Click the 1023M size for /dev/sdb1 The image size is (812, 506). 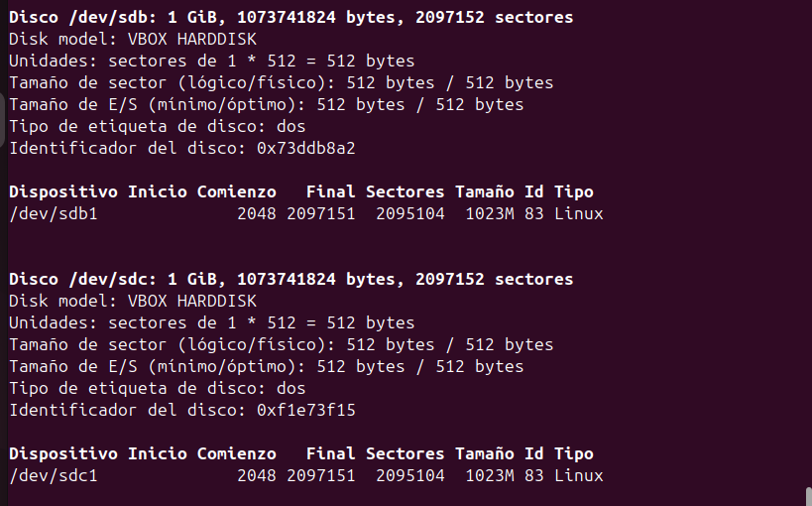(489, 213)
